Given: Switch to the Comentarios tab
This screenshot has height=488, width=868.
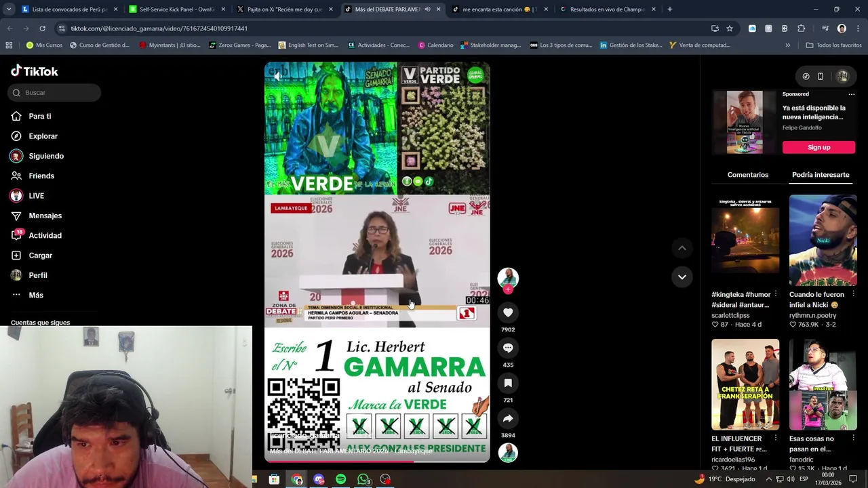Looking at the screenshot, I should (748, 175).
